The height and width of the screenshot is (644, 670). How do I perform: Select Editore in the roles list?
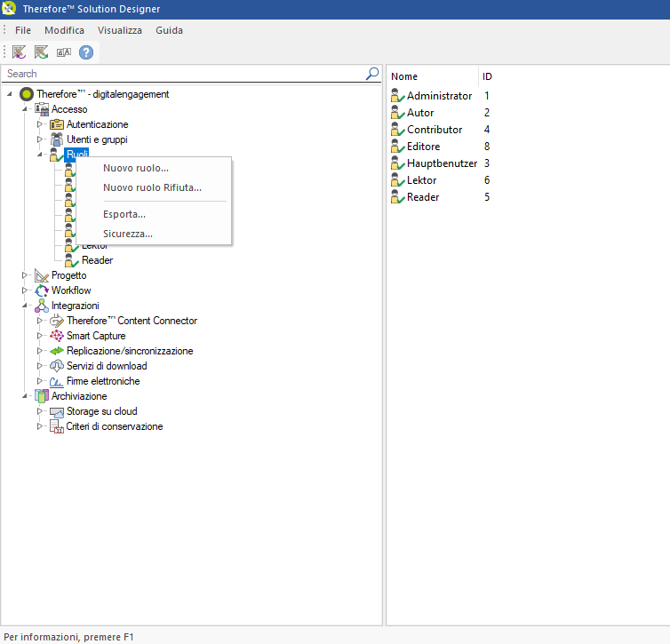tap(423, 147)
